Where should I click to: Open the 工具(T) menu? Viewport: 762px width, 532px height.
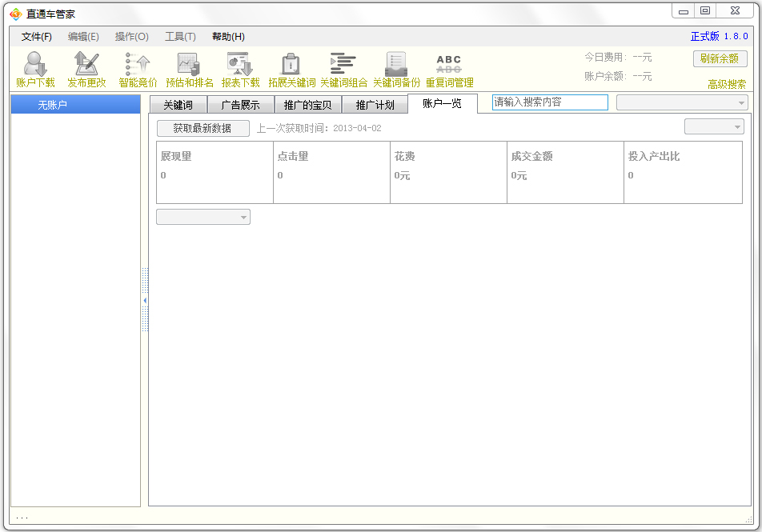coord(180,37)
